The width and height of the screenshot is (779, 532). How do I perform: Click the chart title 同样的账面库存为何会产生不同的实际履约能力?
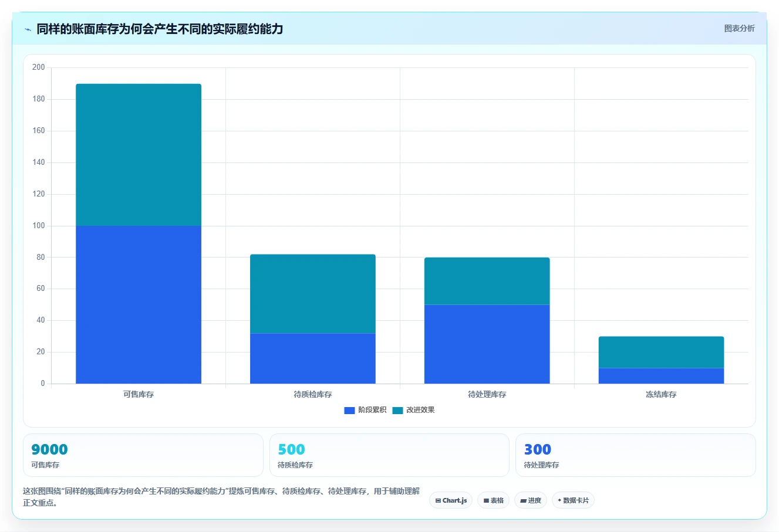(160, 29)
